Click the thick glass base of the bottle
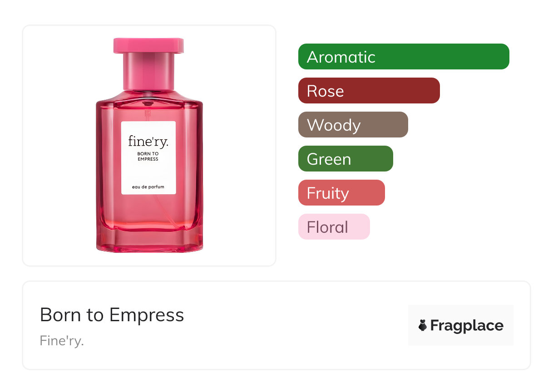The height and width of the screenshot is (392, 553). coord(149,240)
